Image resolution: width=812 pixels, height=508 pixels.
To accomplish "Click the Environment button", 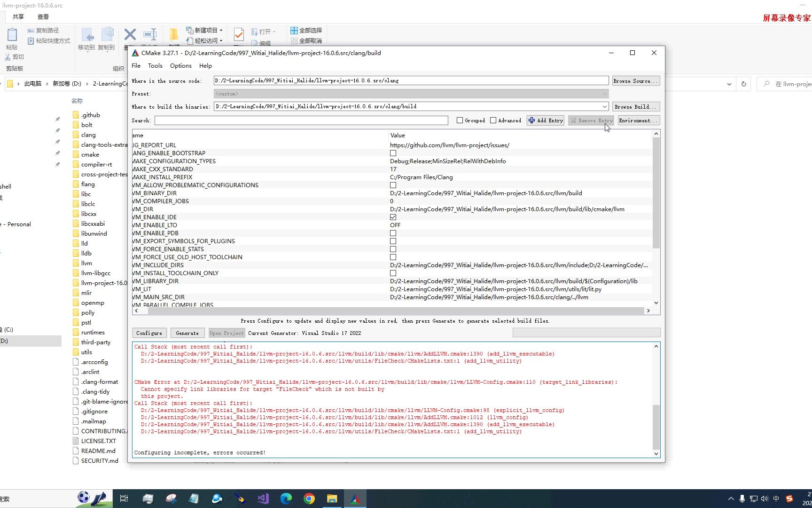I will 639,120.
